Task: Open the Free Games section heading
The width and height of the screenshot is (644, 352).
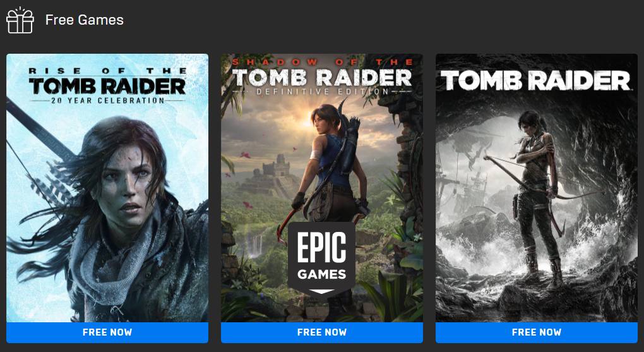Action: (x=84, y=20)
